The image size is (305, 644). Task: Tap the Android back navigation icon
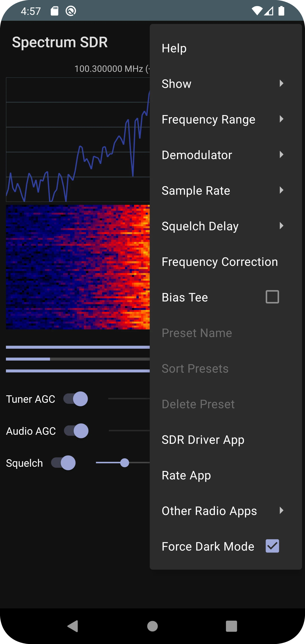pos(73,626)
